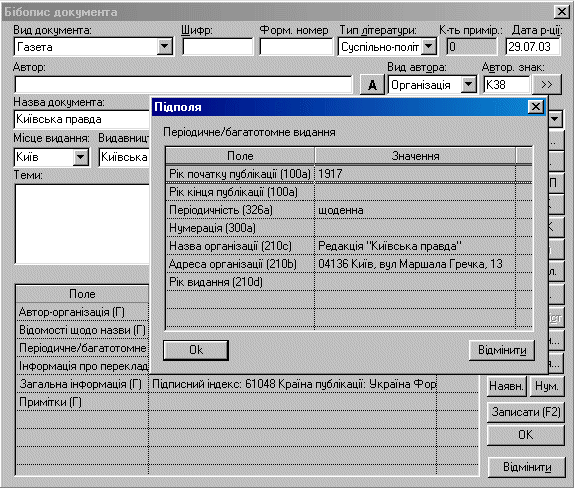This screenshot has width=574, height=488.
Task: Open the Вид автора dropdown
Action: pos(469,85)
